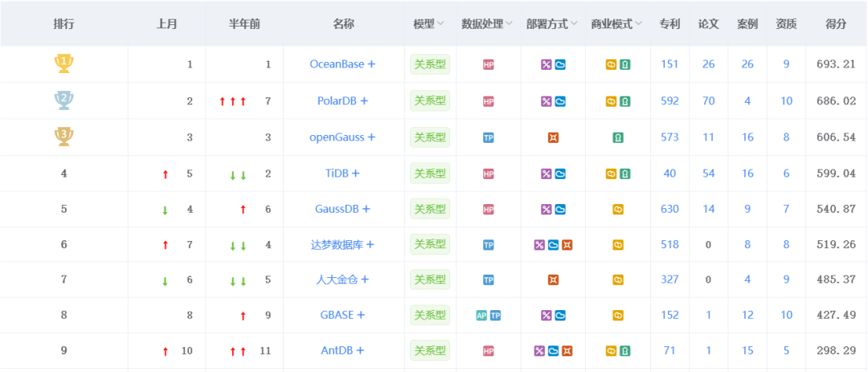Click the bronze third-place trophy icon
This screenshot has width=868, height=372.
pyautogui.click(x=63, y=136)
